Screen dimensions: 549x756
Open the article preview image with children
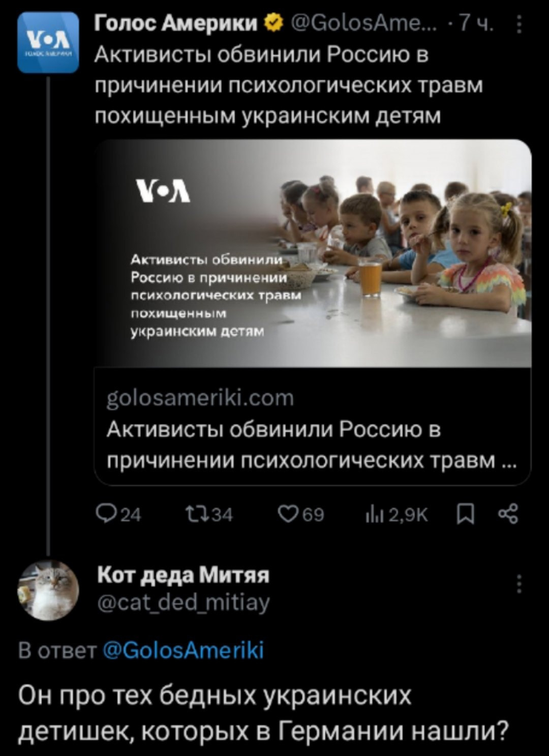pyautogui.click(x=313, y=253)
